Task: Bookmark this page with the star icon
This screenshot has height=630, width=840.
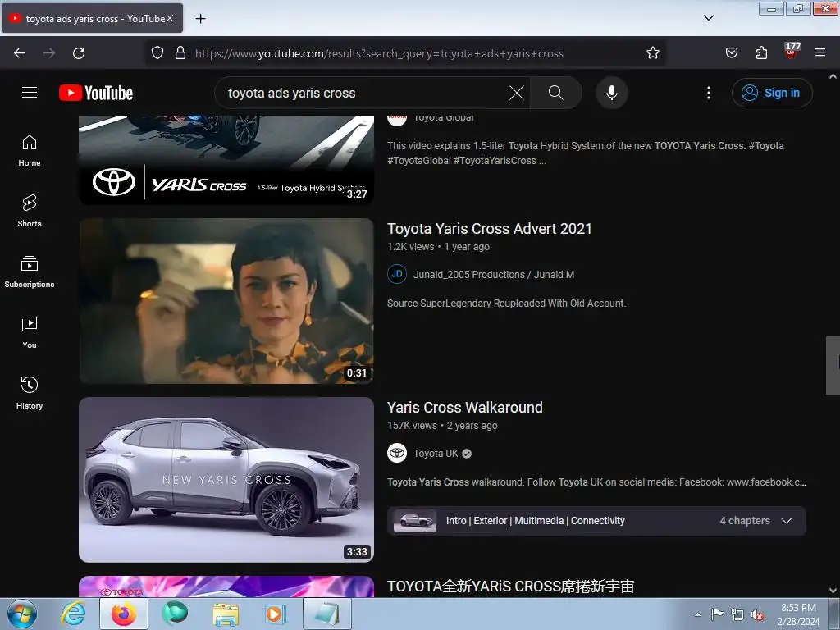Action: (x=652, y=53)
